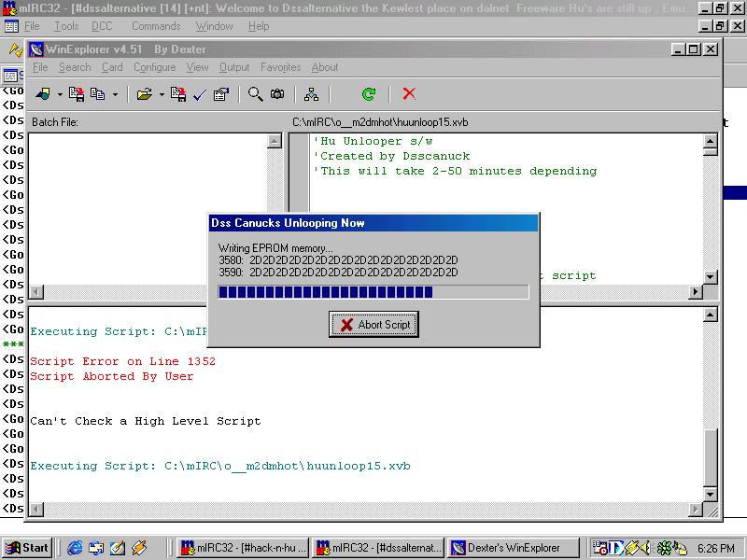Click the task scheduler tray icon
The image size is (747, 560).
click(x=599, y=548)
